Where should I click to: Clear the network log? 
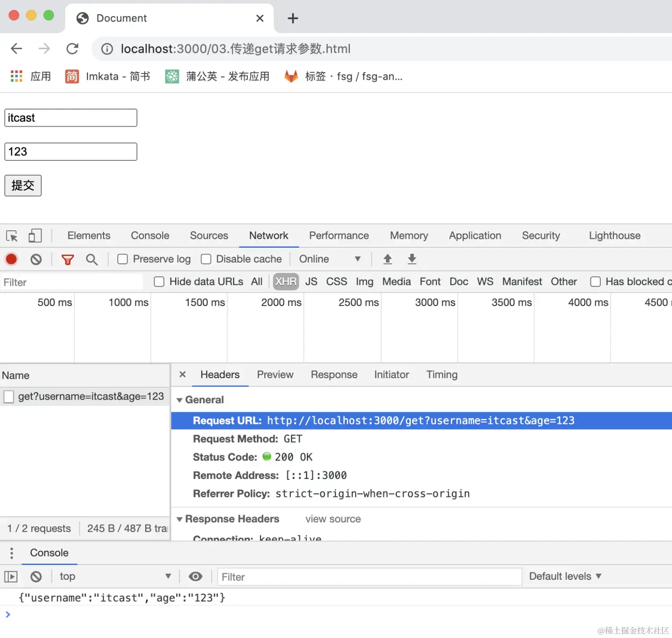[x=36, y=259]
